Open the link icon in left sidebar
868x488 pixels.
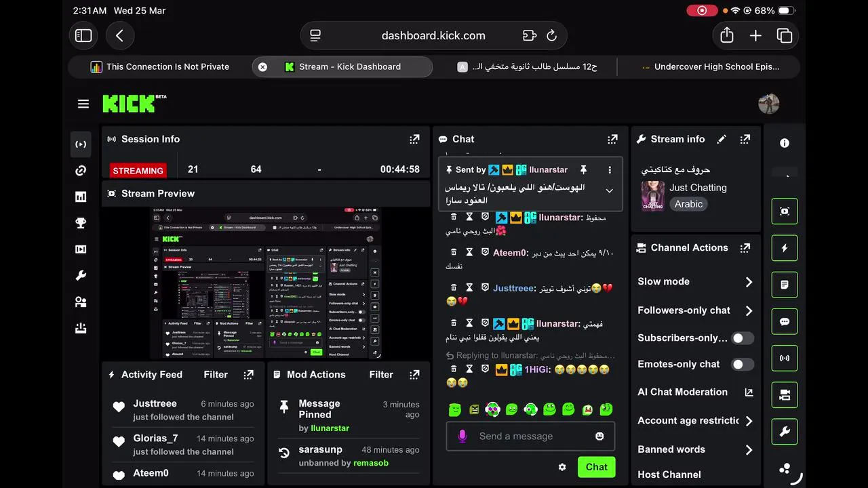tap(81, 171)
